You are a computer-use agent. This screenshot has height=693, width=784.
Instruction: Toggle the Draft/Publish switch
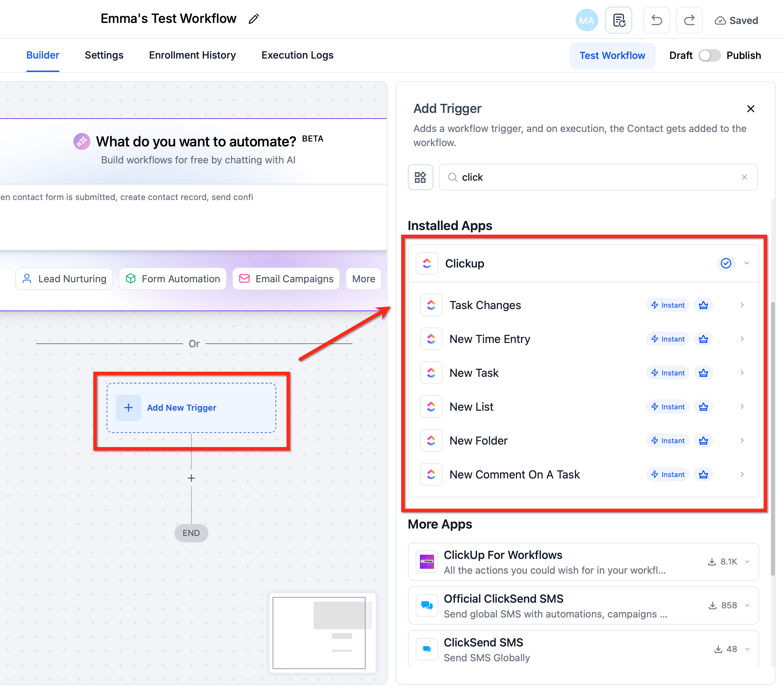(x=709, y=56)
